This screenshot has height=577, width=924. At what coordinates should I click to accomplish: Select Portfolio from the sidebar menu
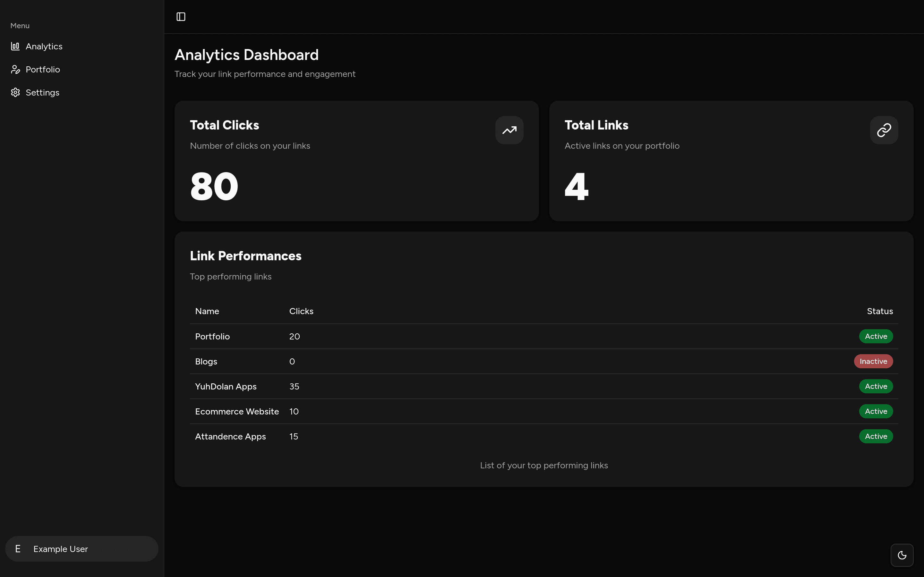(43, 69)
